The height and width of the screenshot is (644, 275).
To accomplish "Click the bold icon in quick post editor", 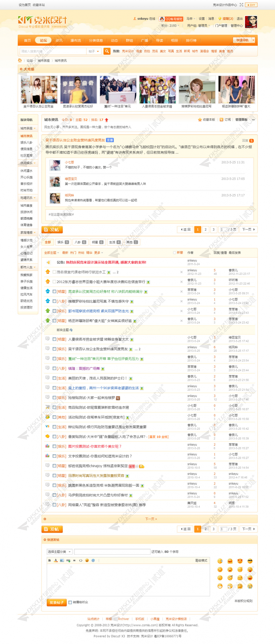I will 50,560.
